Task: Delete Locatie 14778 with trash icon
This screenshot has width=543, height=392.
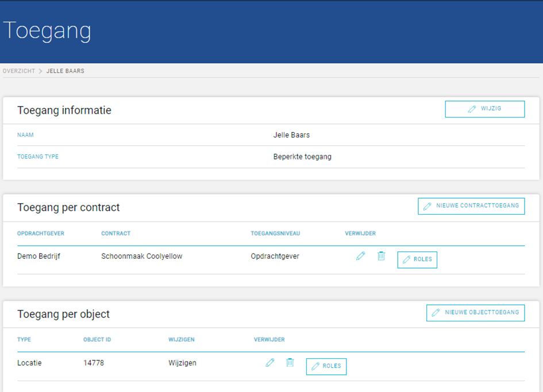Action: 290,363
